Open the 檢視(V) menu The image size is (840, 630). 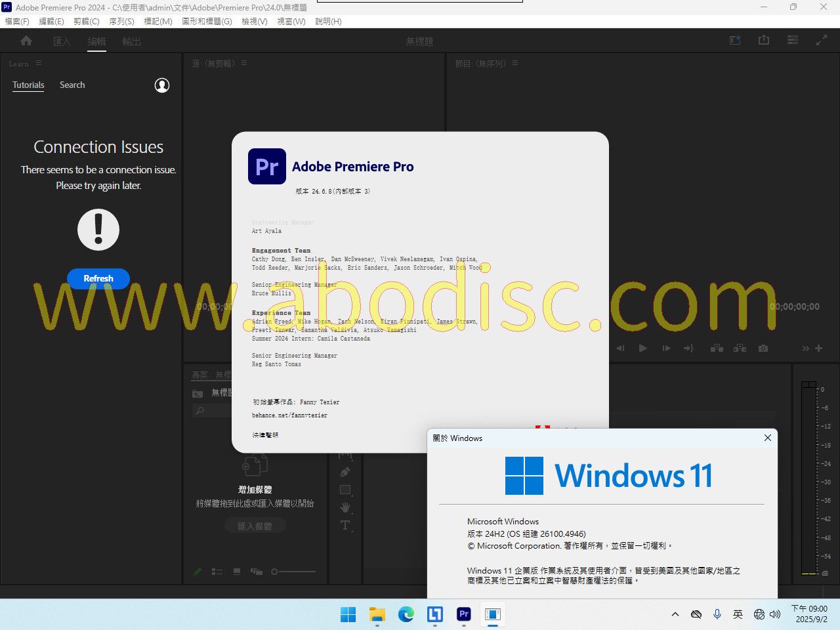[255, 21]
